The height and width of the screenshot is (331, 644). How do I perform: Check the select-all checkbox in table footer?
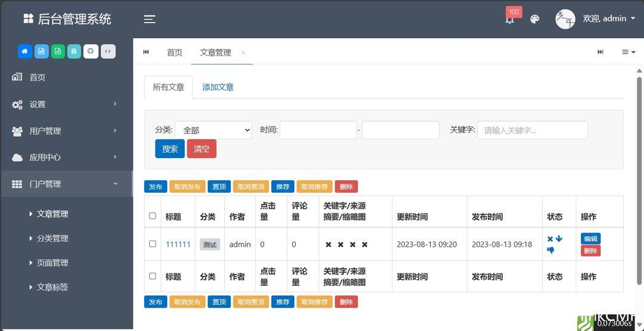[x=153, y=276]
